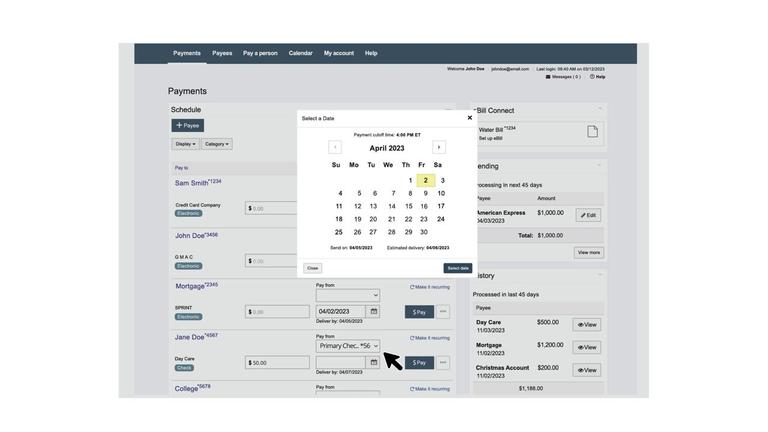Open more options for Jane Doe row

click(443, 362)
